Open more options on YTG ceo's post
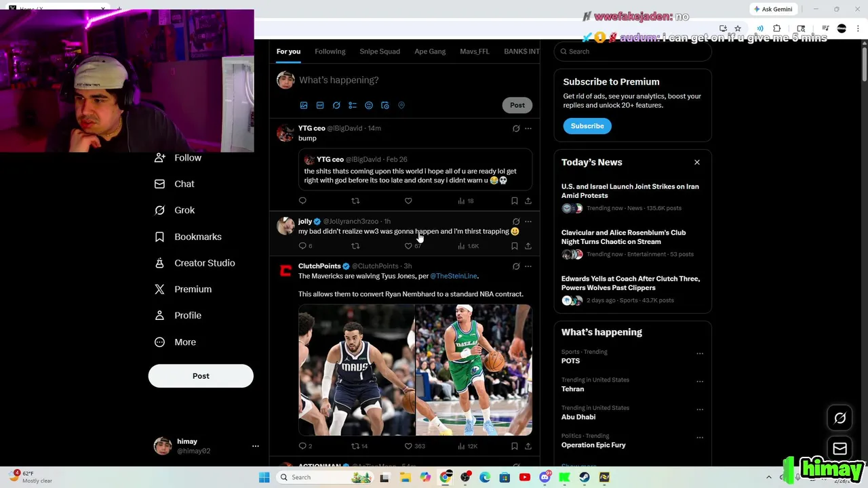The height and width of the screenshot is (488, 868). (528, 128)
